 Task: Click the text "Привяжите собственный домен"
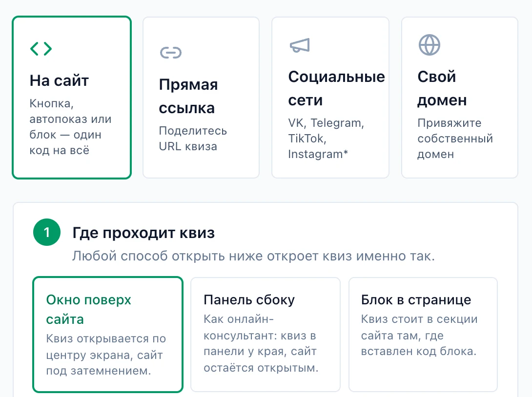455,139
